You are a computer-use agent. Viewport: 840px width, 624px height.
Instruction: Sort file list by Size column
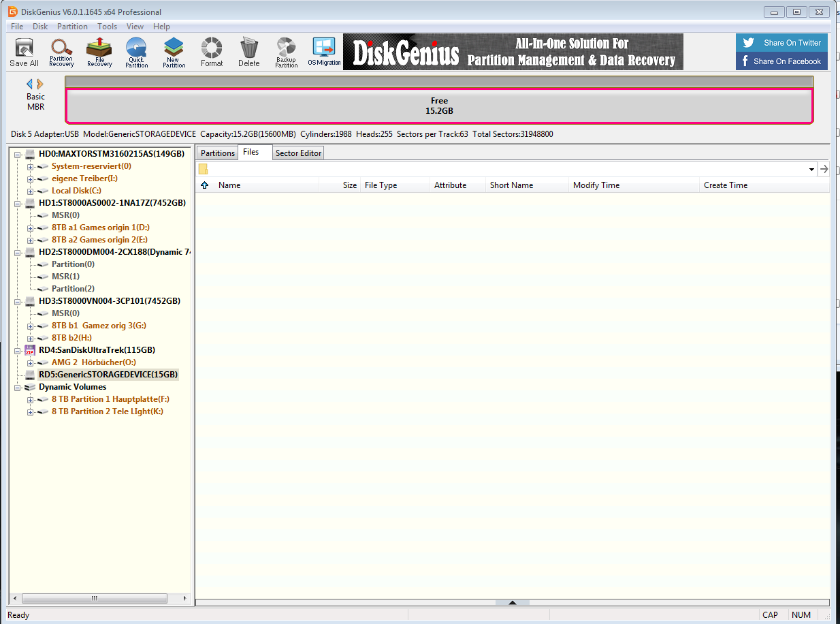coord(340,185)
